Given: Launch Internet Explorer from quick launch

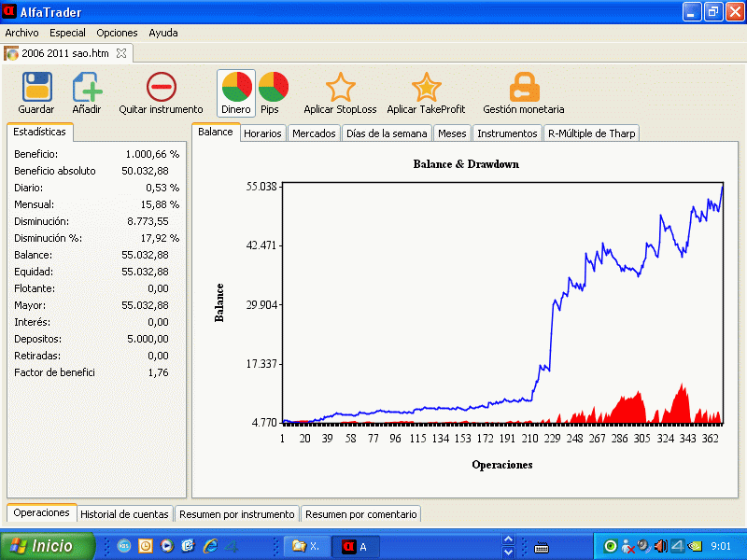Looking at the screenshot, I should (210, 546).
